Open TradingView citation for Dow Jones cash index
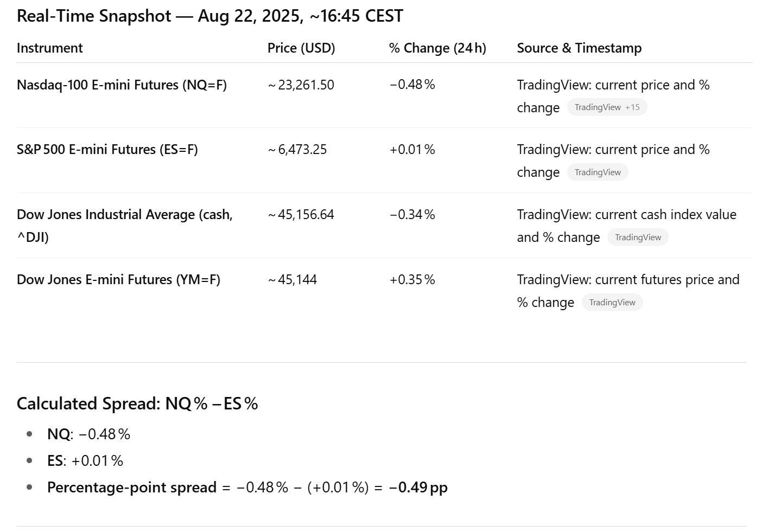The width and height of the screenshot is (768, 532). point(638,238)
